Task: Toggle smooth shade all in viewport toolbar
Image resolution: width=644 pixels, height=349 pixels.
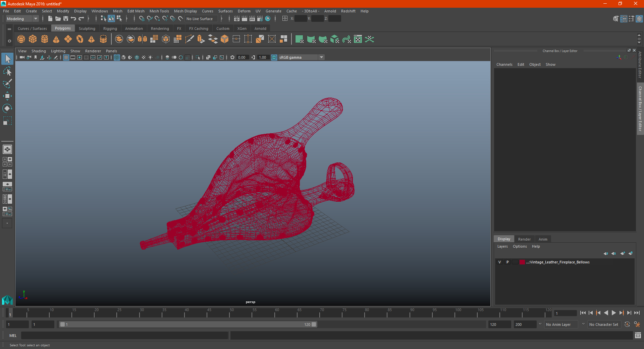Action: [123, 57]
